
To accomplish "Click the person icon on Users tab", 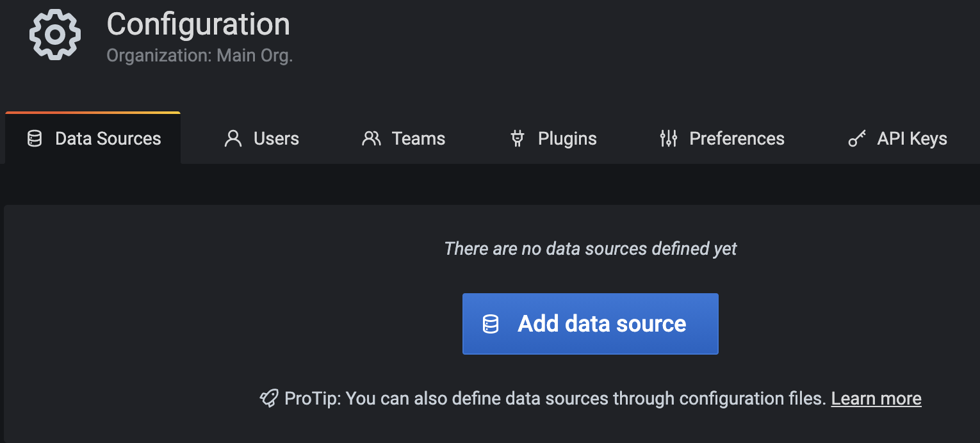I will click(x=233, y=139).
